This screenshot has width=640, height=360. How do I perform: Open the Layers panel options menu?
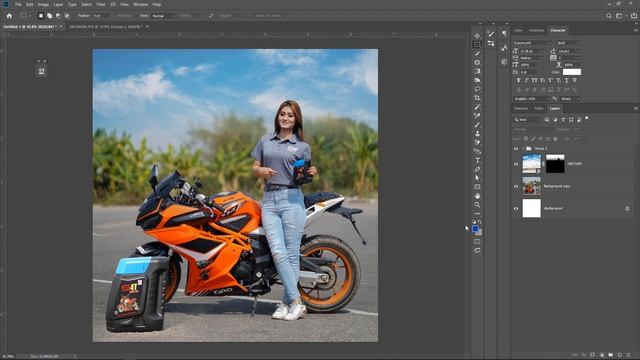tap(636, 108)
